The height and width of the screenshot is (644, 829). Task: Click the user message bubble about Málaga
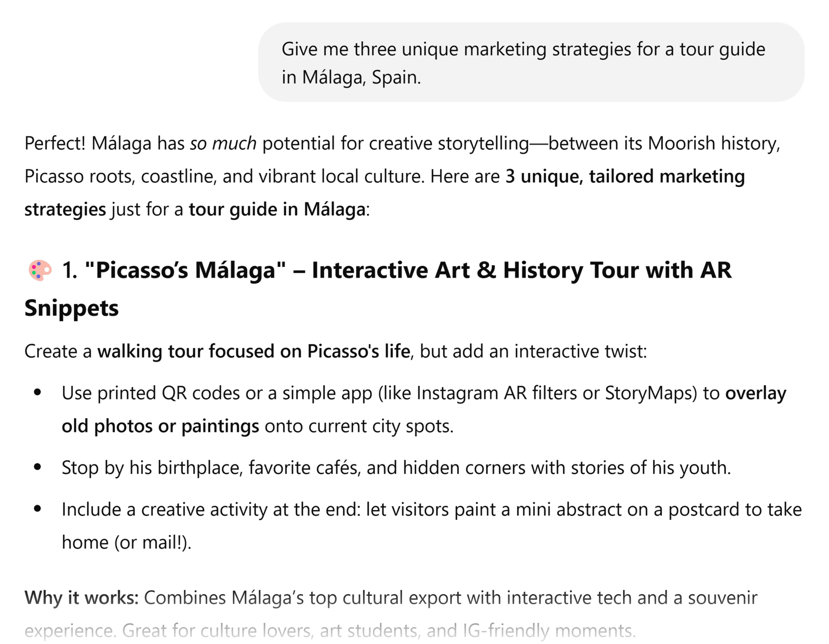(x=531, y=63)
